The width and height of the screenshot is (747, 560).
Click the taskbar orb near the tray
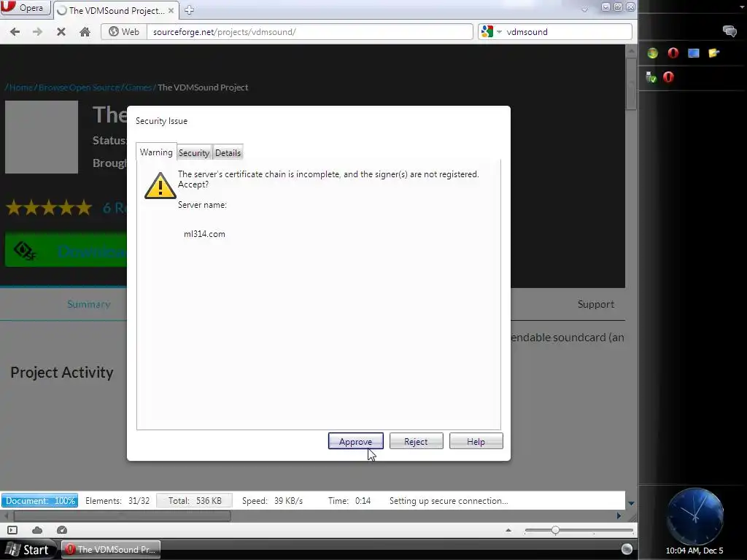(627, 549)
